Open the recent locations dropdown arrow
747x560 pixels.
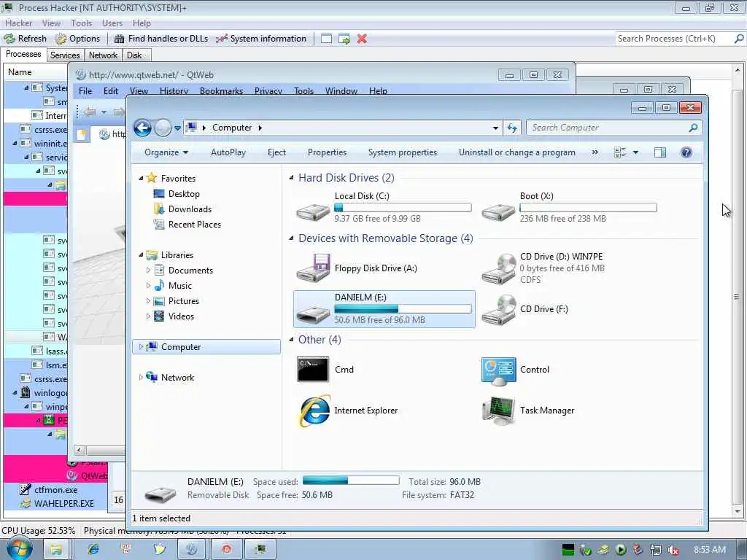[x=177, y=128]
